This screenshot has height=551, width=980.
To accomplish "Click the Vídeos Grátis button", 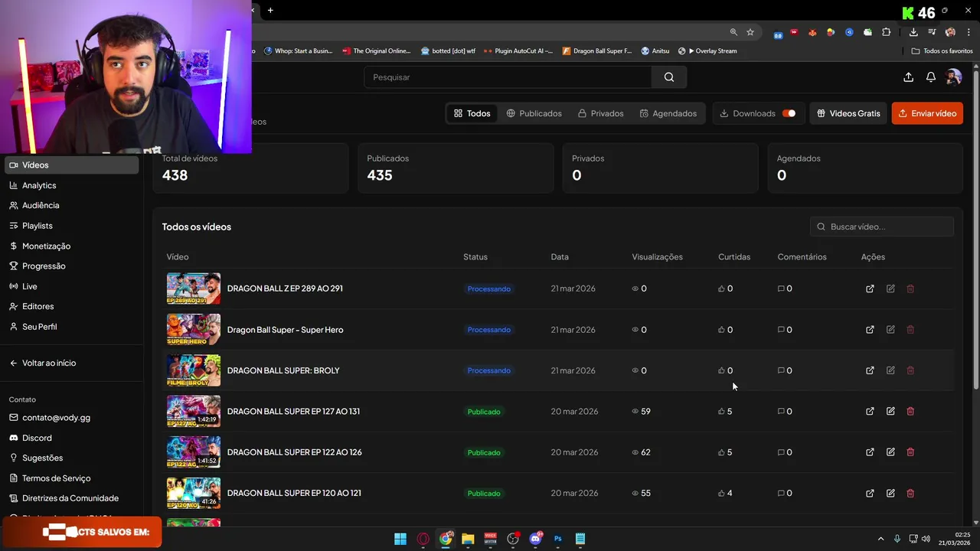I will point(848,113).
